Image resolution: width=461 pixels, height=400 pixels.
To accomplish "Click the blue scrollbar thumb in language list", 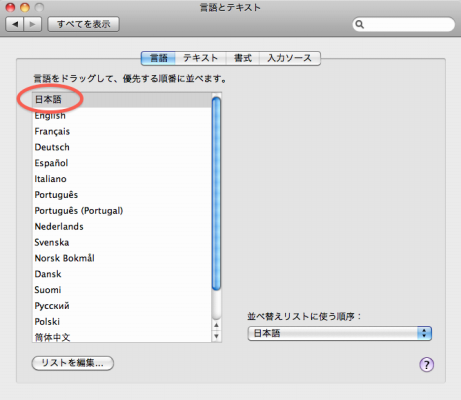I will pos(216,193).
